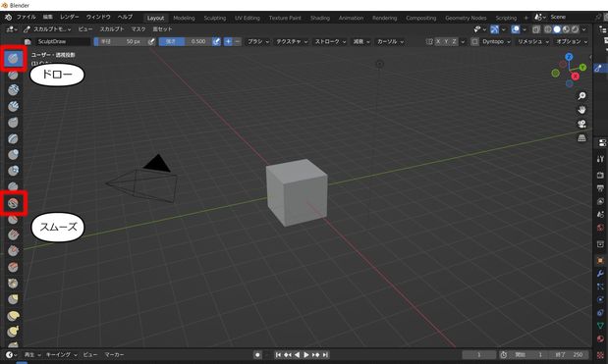
Task: Switch to the UV Editing workspace tab
Action: (247, 18)
